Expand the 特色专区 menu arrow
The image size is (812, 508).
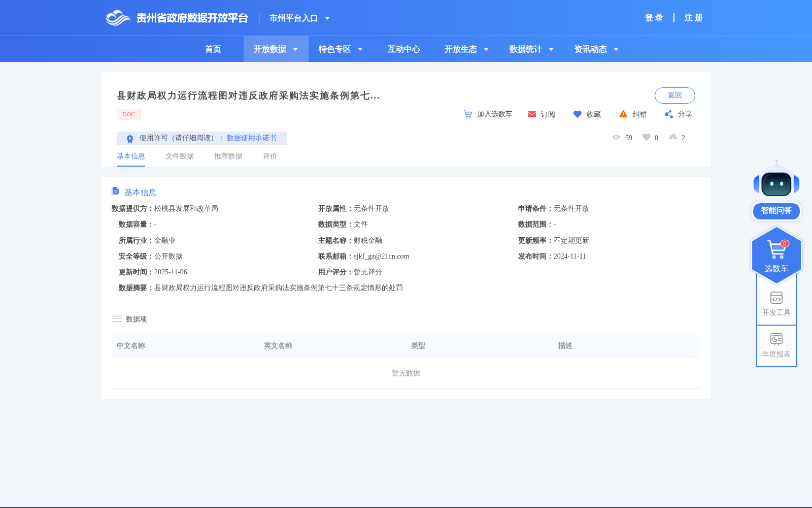(360, 49)
